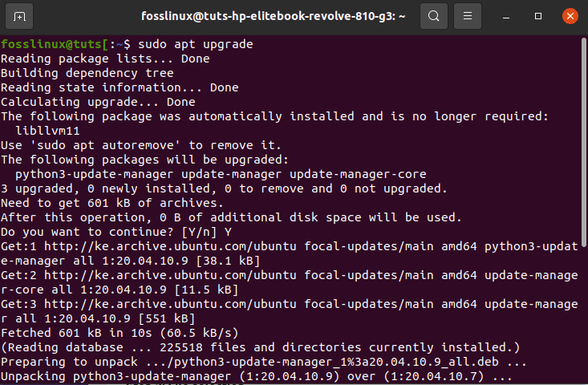Minimize the terminal window
Viewport: 588px width, 385px height.
point(509,16)
